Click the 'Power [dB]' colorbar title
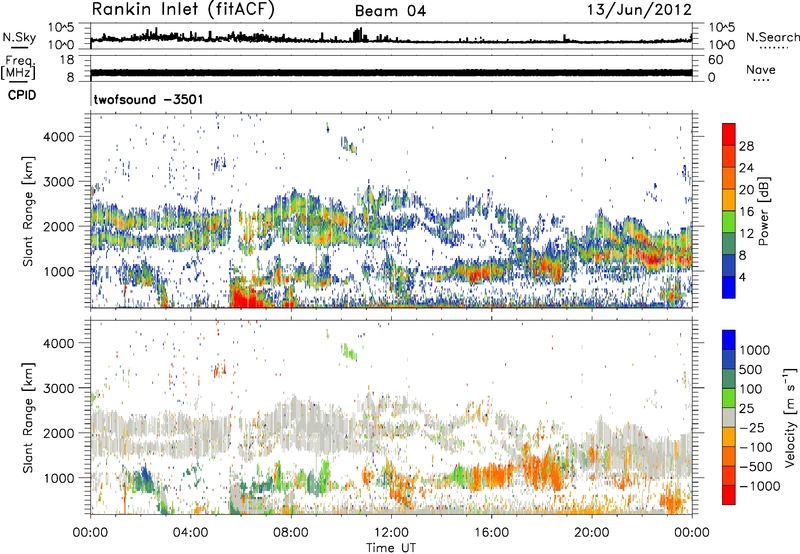 [x=763, y=211]
